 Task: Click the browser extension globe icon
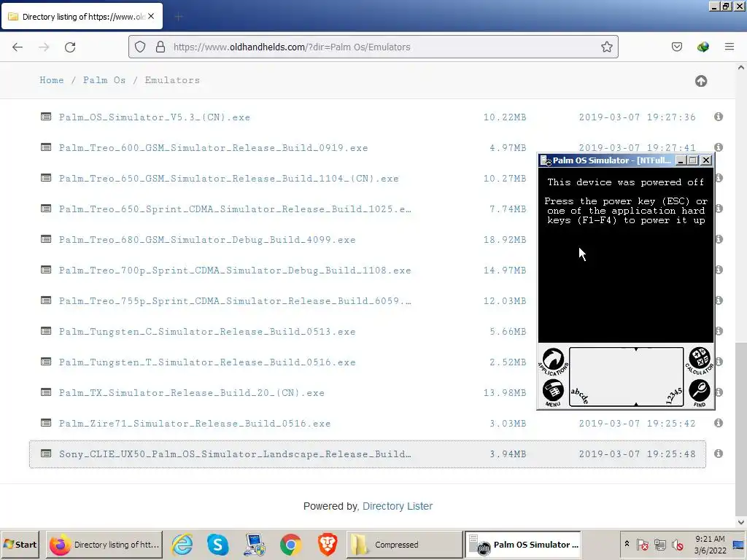coord(703,47)
